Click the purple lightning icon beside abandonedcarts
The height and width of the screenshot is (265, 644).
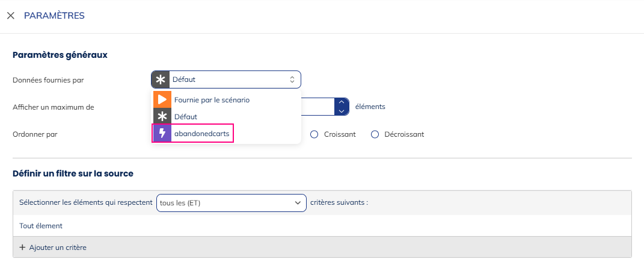click(162, 133)
